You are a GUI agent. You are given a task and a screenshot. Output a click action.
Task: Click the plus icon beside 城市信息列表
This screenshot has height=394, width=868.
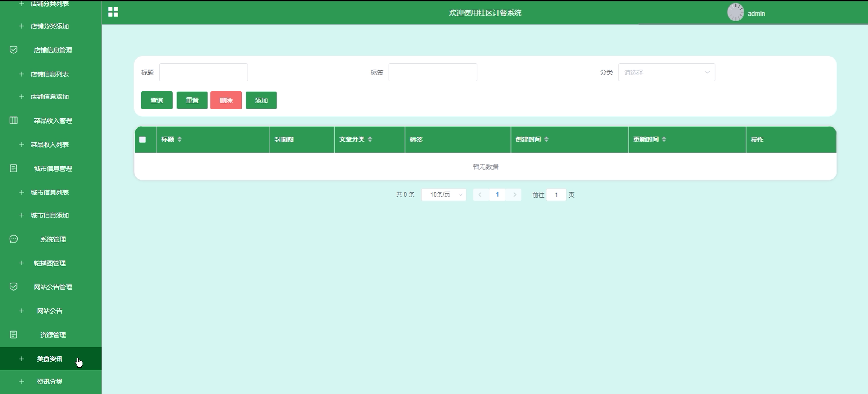[x=21, y=192]
